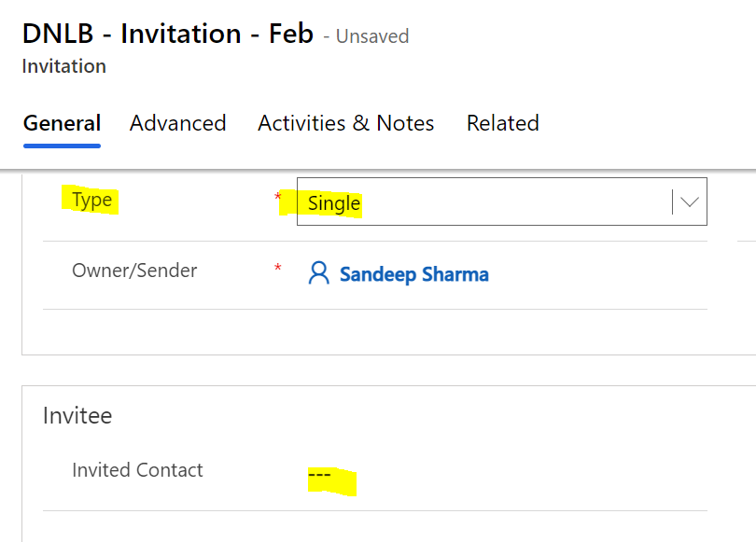Click the Type field label
The height and width of the screenshot is (542, 756).
(x=91, y=200)
